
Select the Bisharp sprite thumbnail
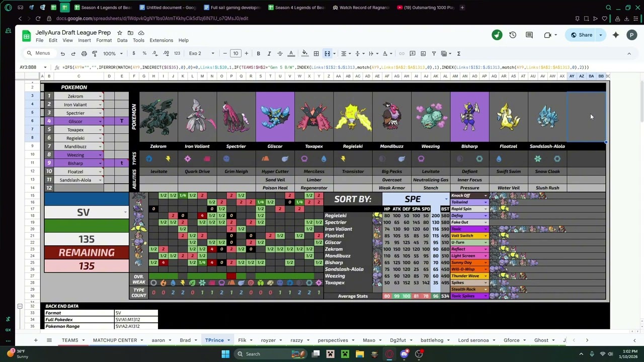tap(469, 117)
